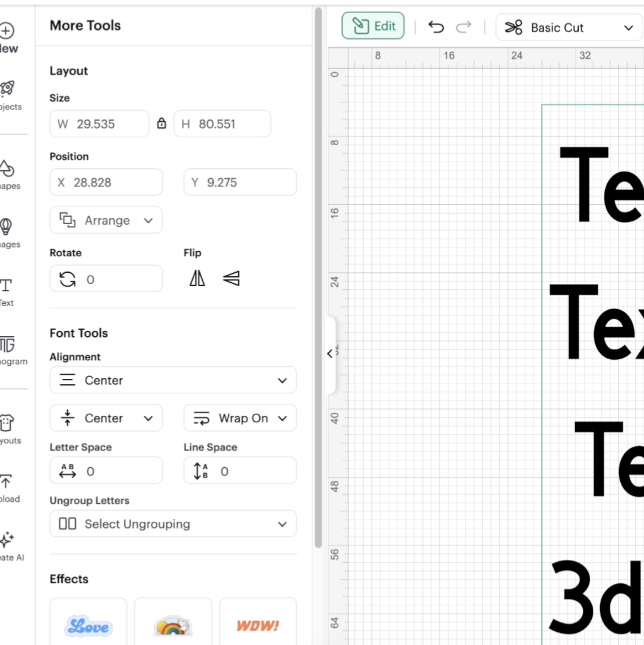Expand the Arrange dropdown
Viewport: 644px width, 645px height.
(x=106, y=220)
